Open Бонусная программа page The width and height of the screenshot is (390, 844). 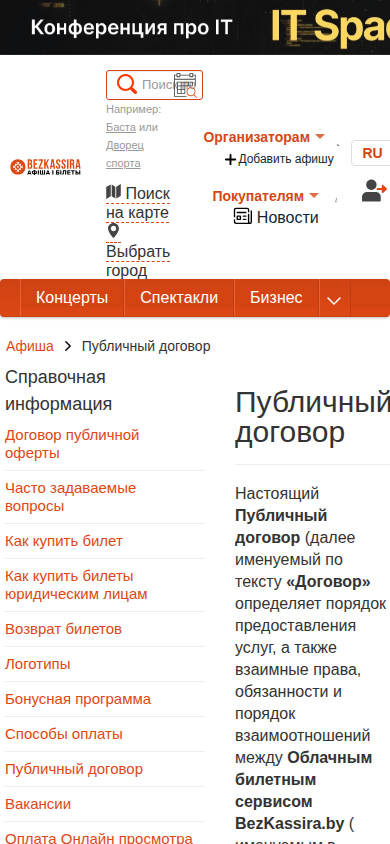78,699
